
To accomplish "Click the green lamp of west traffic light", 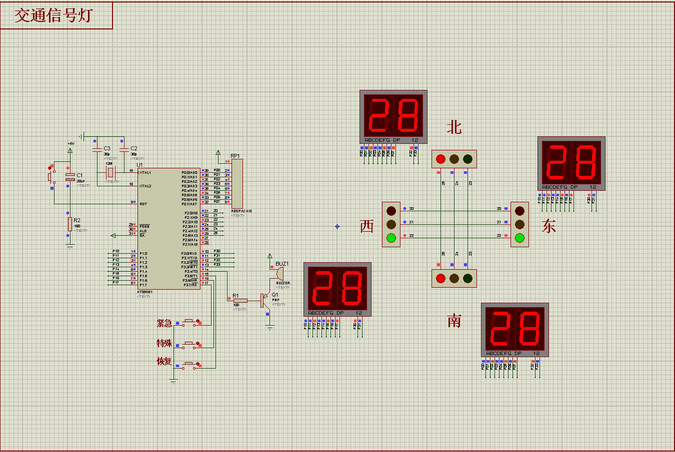I will pyautogui.click(x=391, y=238).
